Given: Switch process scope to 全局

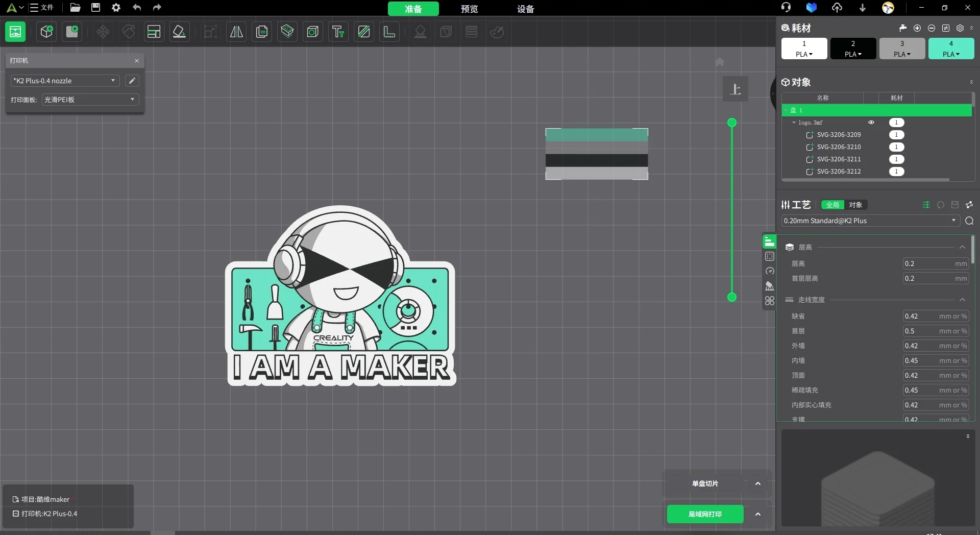Looking at the screenshot, I should [832, 205].
